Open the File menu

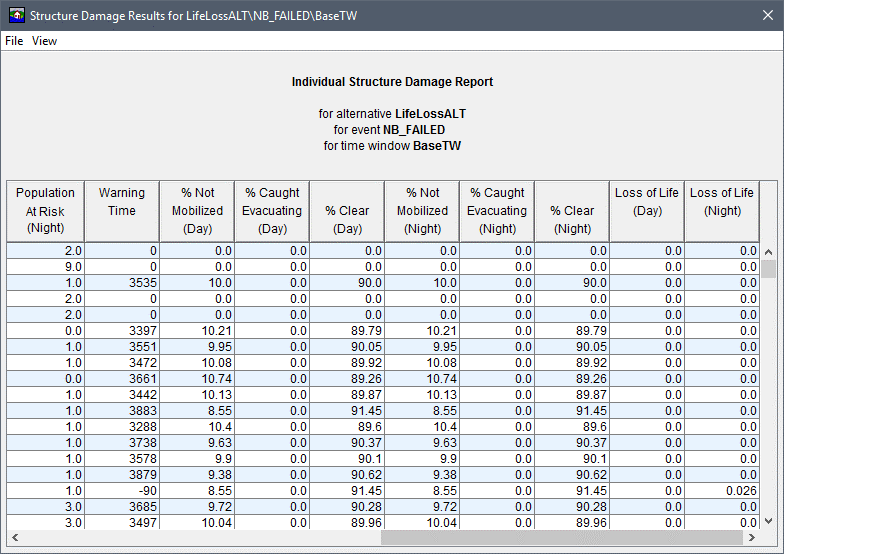14,41
